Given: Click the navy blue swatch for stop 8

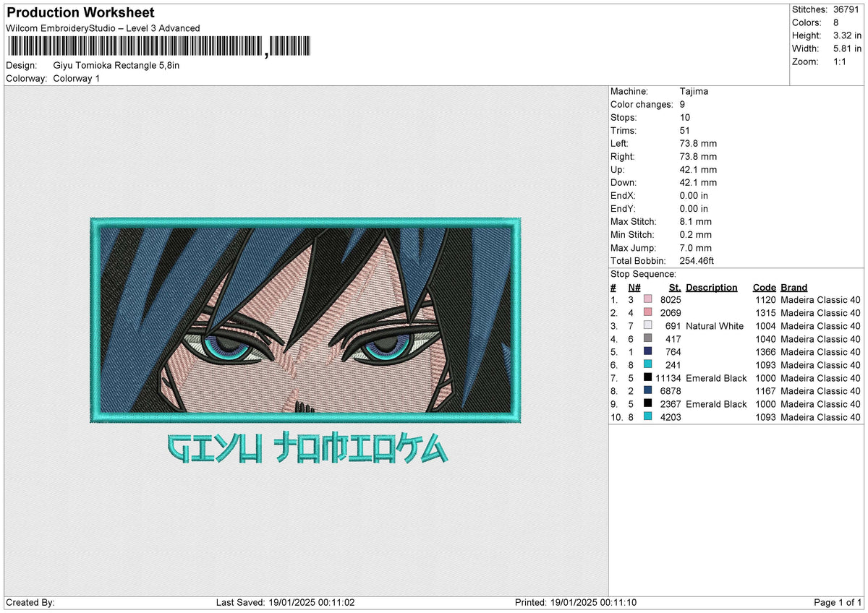Looking at the screenshot, I should coord(647,390).
